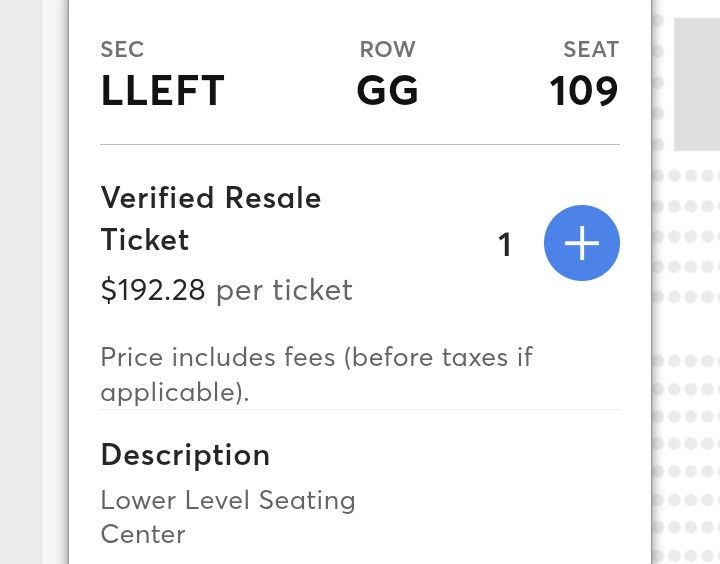Click the blue plus icon to add ticket
Screen dimensions: 720x564
tap(582, 244)
